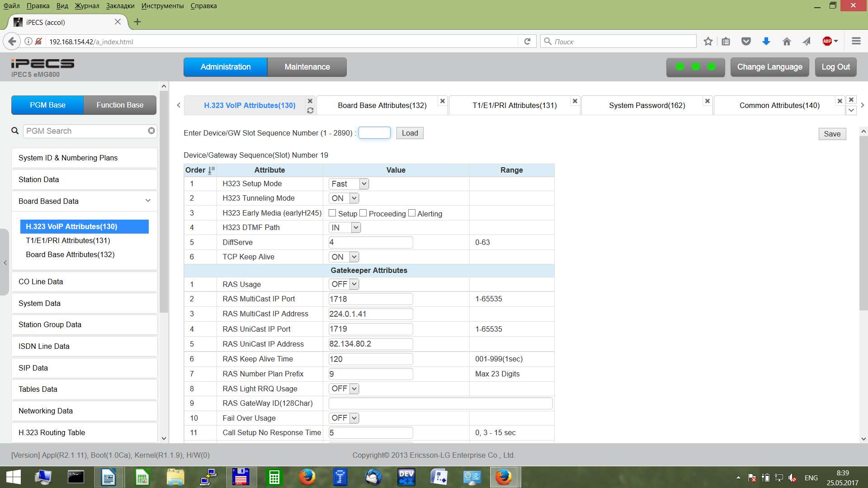Tick the Proceeding early media checkbox
868x488 pixels.
363,213
